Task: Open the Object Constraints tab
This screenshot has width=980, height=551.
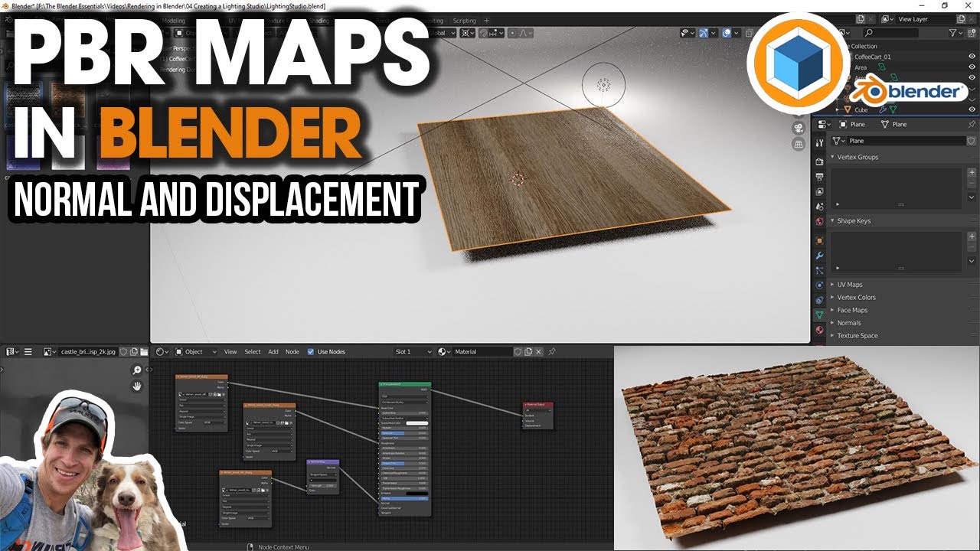Action: pos(819,300)
